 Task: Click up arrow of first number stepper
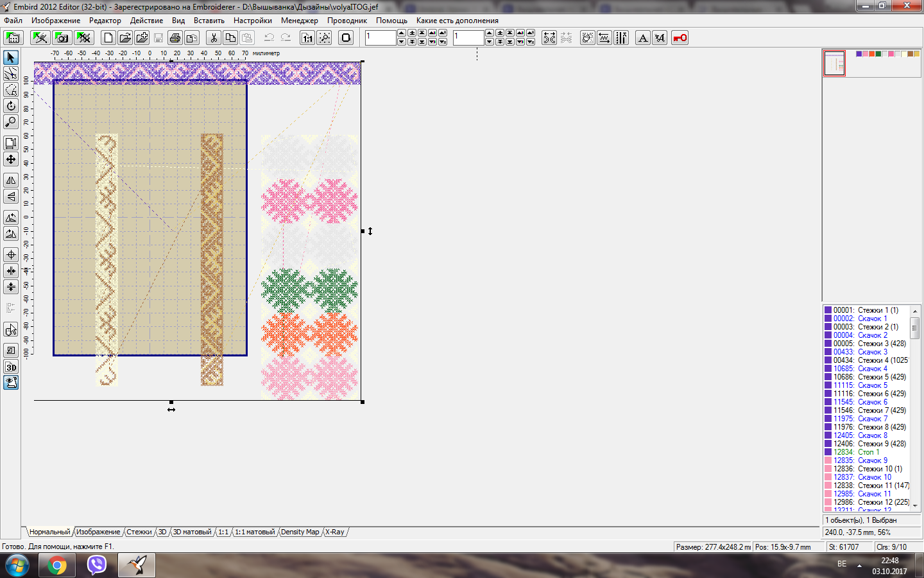point(401,33)
